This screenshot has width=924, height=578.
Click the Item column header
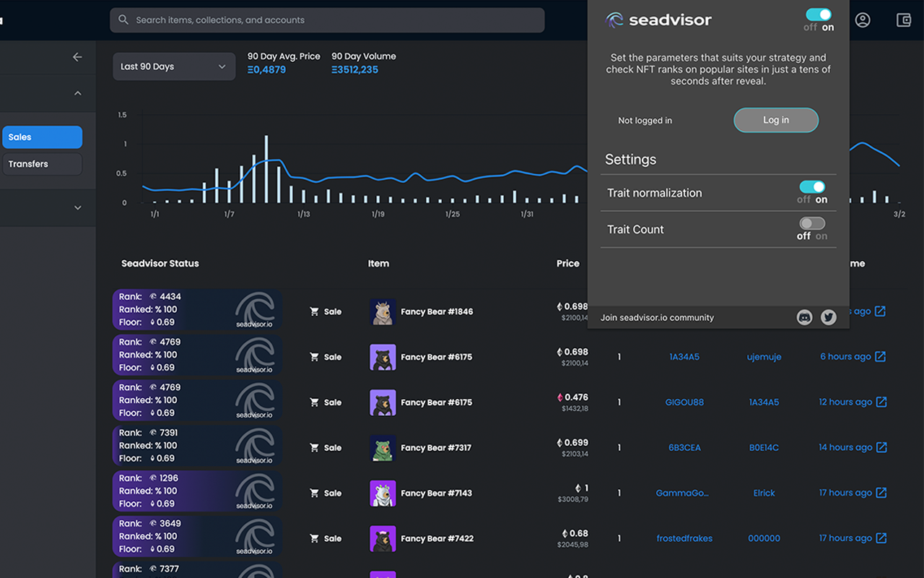coord(378,264)
